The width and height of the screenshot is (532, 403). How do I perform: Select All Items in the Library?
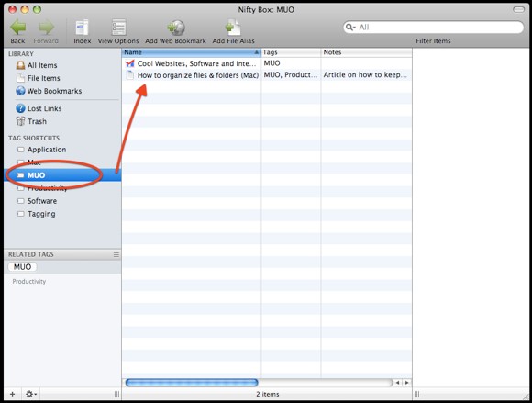[x=42, y=65]
